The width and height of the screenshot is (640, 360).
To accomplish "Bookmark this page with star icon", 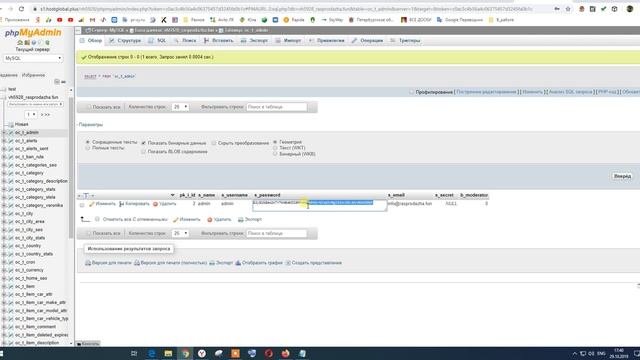I will (x=568, y=9).
